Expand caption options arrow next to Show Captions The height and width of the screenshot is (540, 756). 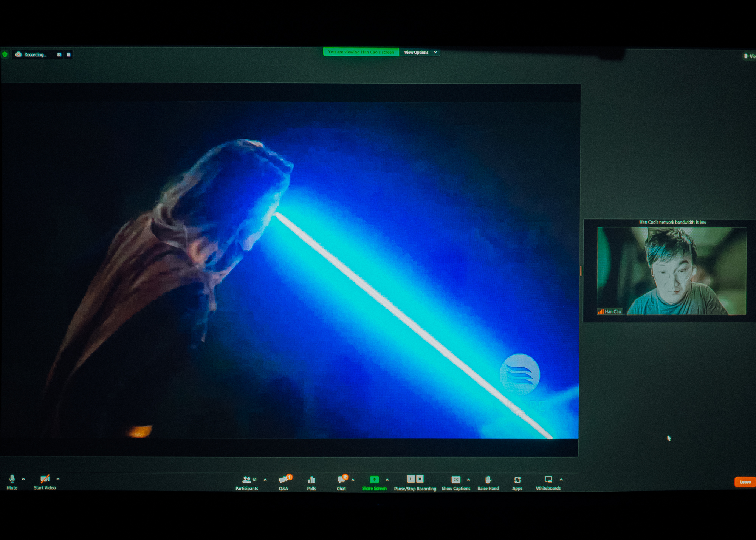(x=468, y=480)
